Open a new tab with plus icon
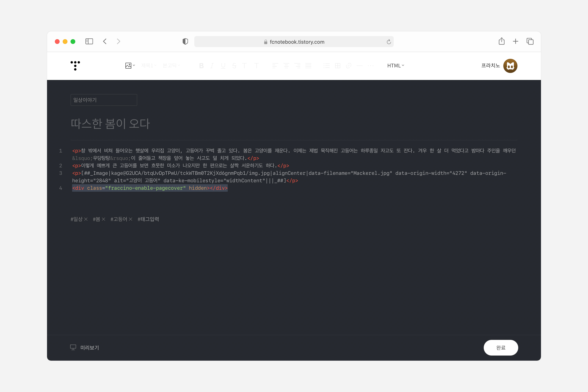Image resolution: width=588 pixels, height=392 pixels. pyautogui.click(x=515, y=41)
